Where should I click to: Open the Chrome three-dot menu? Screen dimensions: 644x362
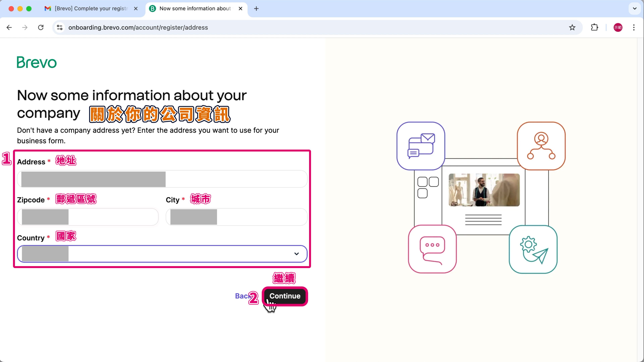point(633,27)
